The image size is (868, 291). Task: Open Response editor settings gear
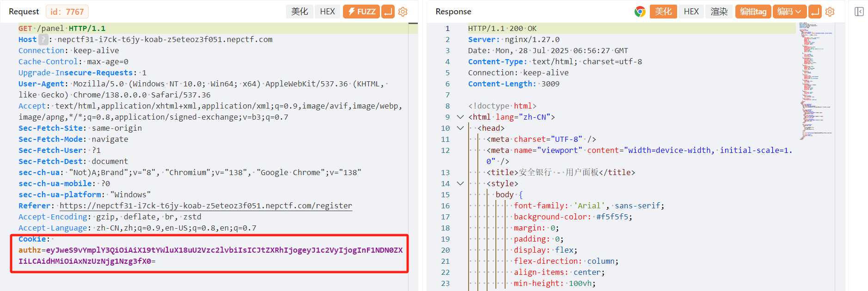tap(830, 12)
